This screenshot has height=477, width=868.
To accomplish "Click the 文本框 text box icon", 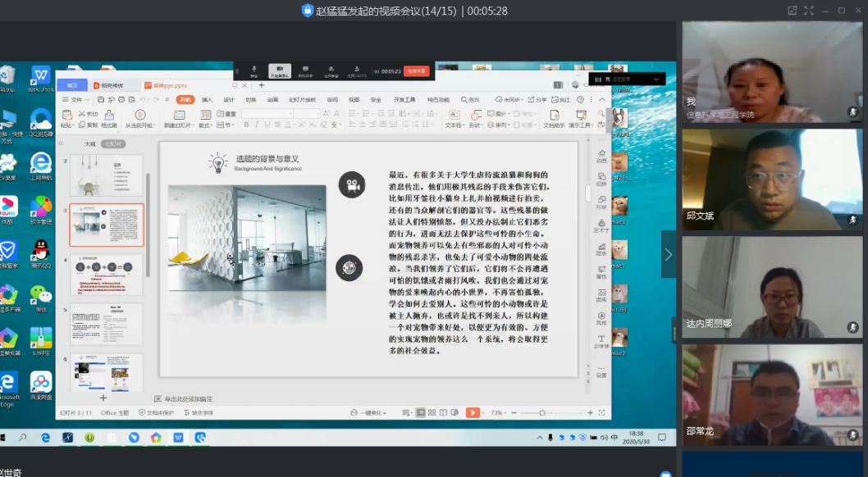I will 453,116.
